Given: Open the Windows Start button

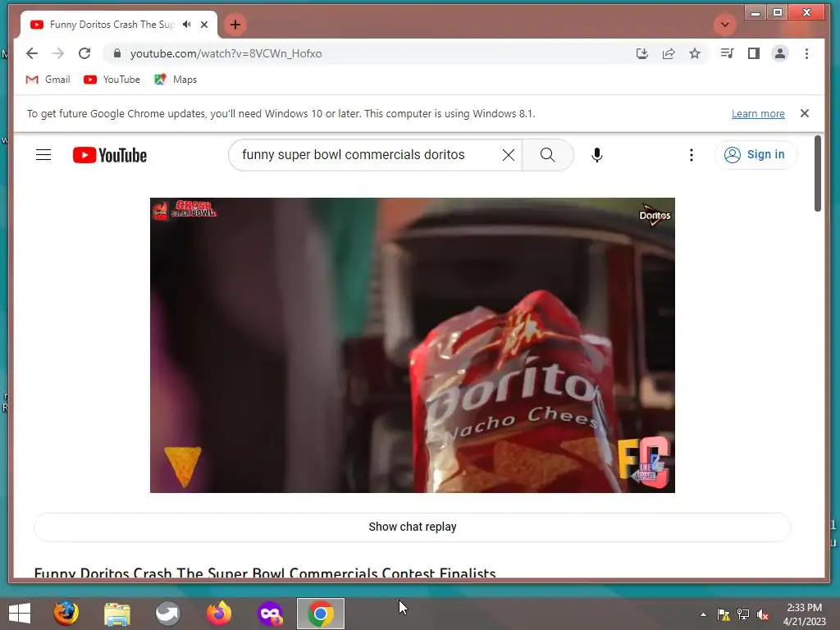Looking at the screenshot, I should pos(20,614).
